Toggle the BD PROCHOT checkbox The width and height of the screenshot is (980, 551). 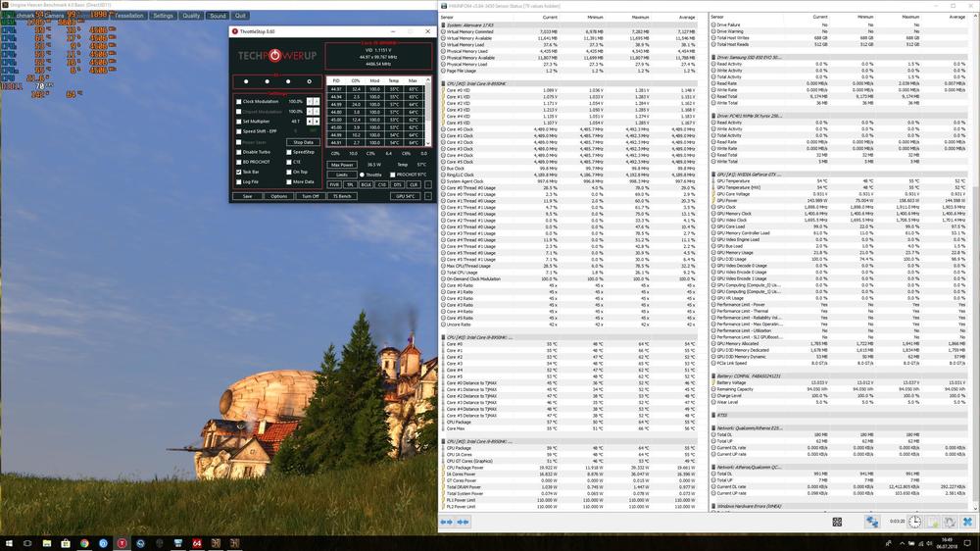coord(238,162)
